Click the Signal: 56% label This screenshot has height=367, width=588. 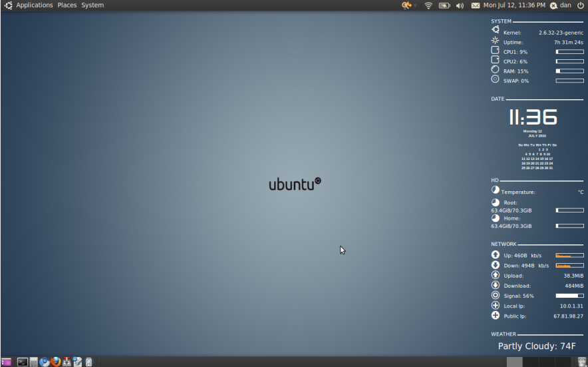click(x=519, y=296)
